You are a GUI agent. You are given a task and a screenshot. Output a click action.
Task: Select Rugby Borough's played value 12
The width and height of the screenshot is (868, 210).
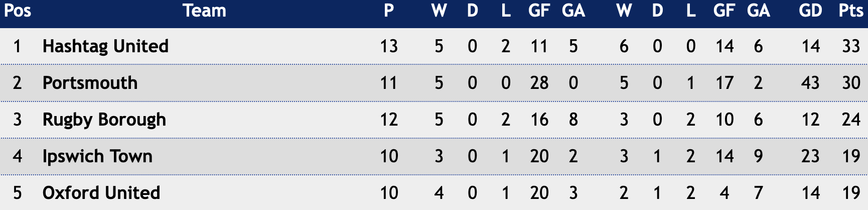point(389,120)
